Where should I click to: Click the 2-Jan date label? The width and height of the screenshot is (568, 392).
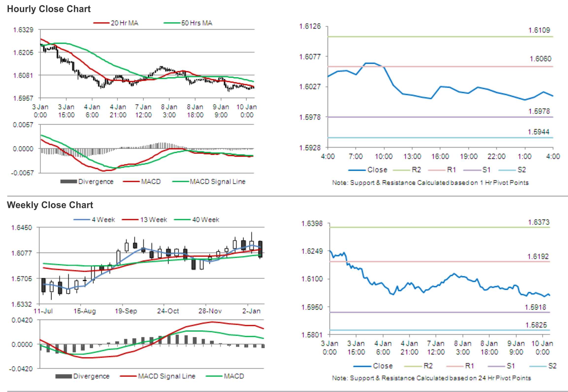(251, 311)
